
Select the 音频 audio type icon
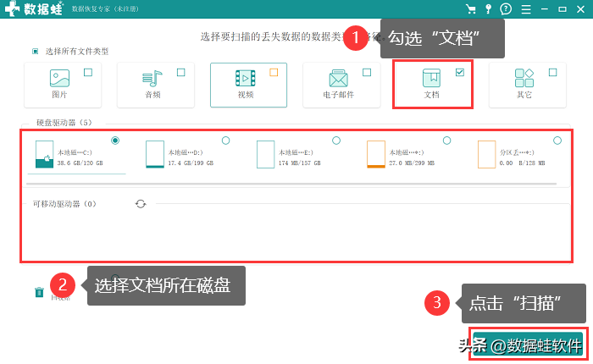click(152, 79)
